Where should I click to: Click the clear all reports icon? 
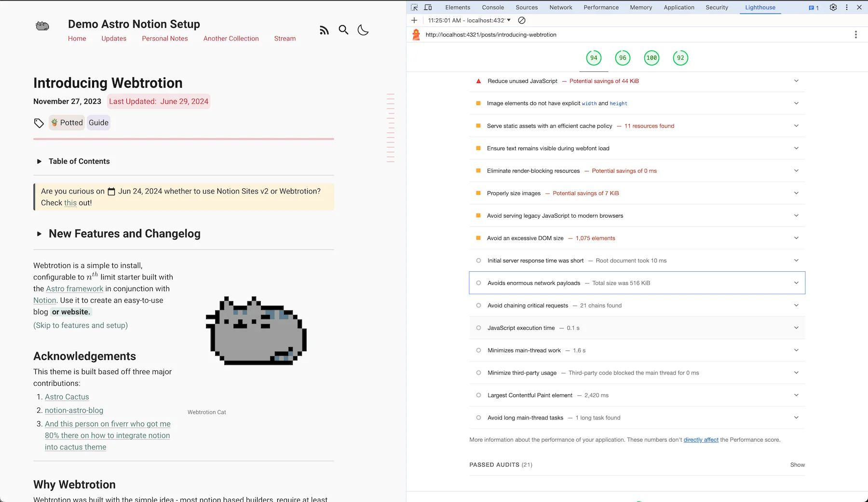click(x=521, y=20)
